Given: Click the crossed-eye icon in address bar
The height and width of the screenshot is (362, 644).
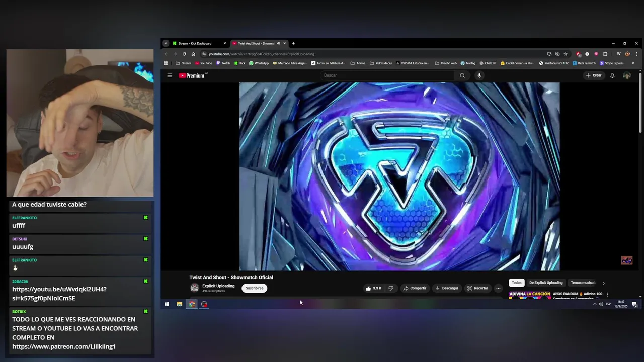Looking at the screenshot, I should coord(557,54).
